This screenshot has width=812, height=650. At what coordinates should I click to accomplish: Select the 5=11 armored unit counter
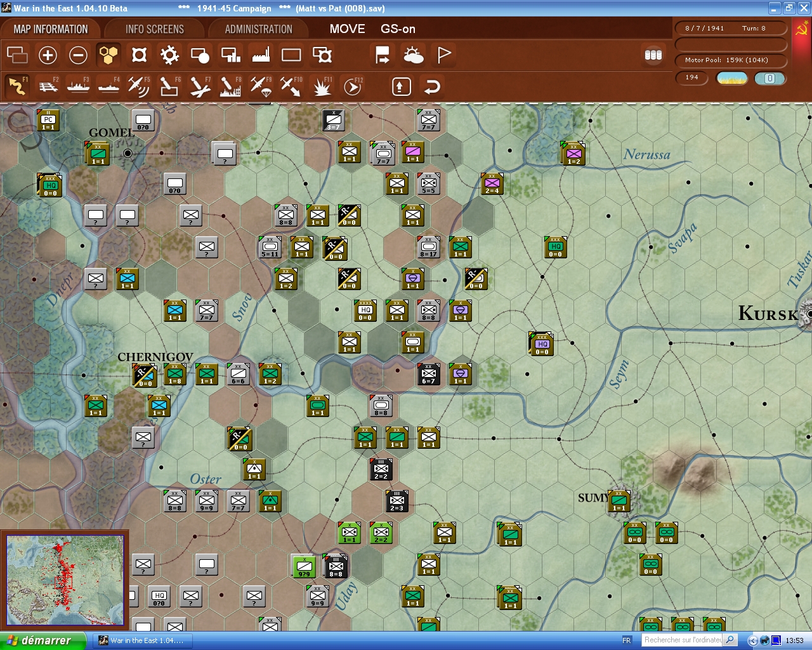click(270, 247)
